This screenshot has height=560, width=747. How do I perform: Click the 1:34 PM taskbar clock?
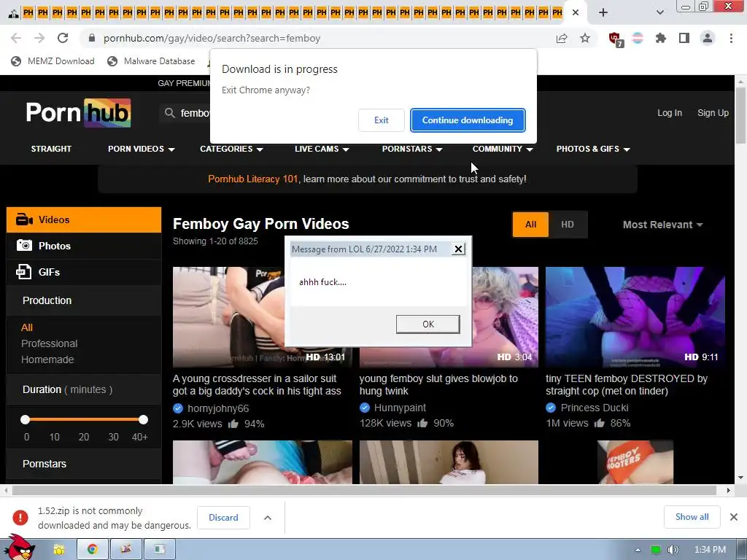(x=710, y=550)
